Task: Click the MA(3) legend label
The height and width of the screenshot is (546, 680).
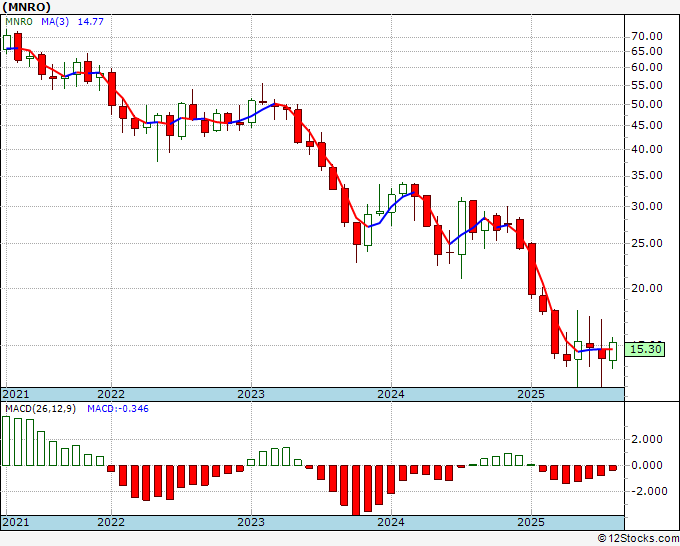Action: coord(55,21)
